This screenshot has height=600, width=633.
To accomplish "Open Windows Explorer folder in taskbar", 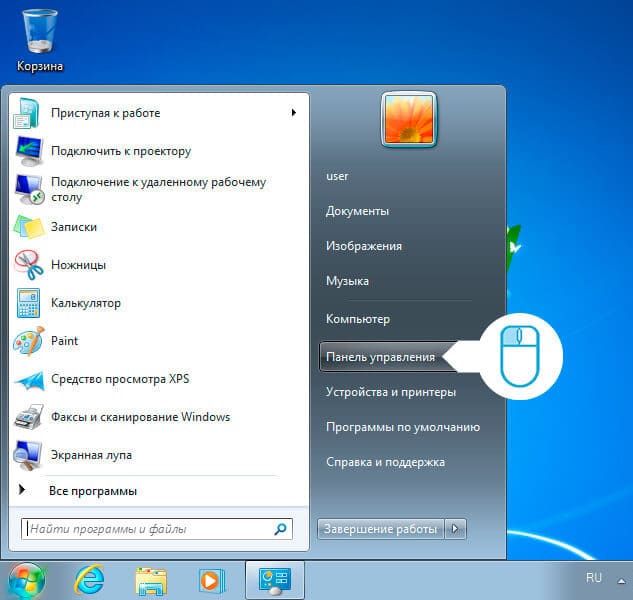I will tap(151, 581).
